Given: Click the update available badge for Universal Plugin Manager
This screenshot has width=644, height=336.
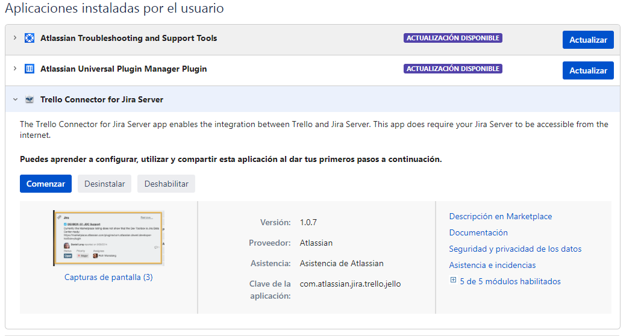Looking at the screenshot, I should click(x=452, y=69).
